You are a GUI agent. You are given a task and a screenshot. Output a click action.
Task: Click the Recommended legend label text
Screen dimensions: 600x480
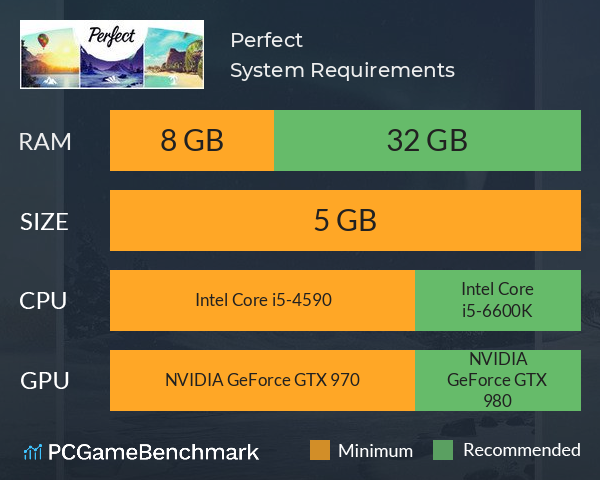522,450
